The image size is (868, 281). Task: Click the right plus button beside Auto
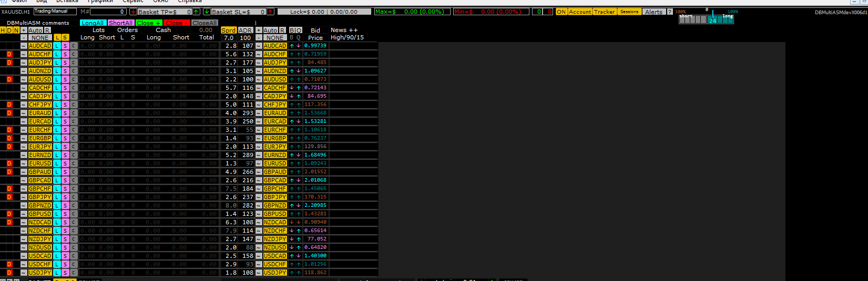click(259, 30)
